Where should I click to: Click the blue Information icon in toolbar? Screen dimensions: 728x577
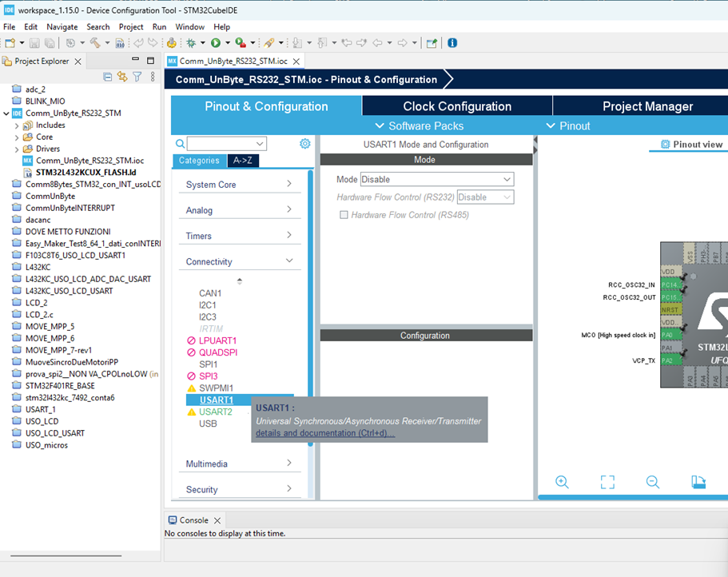tap(452, 43)
